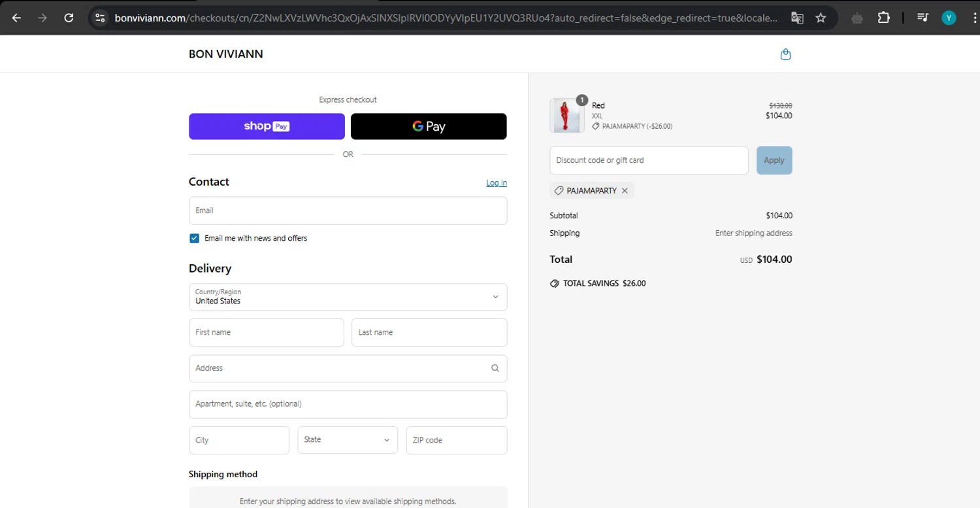
Task: Click the browser URL address bar
Action: tap(446, 18)
